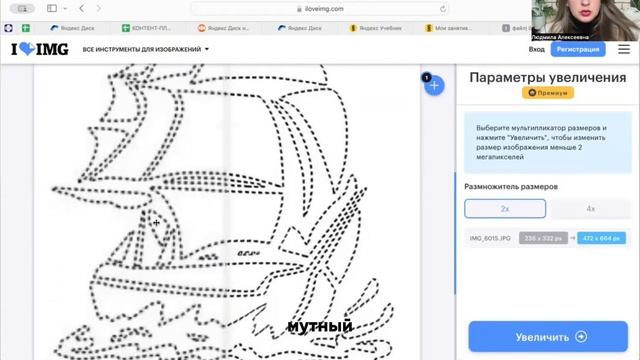
Task: Expand ВСЕ ИНСТРУМЕНТЫ ДЛЯ ИЗОБРАЖЕНИЙ menu
Action: coord(146,49)
